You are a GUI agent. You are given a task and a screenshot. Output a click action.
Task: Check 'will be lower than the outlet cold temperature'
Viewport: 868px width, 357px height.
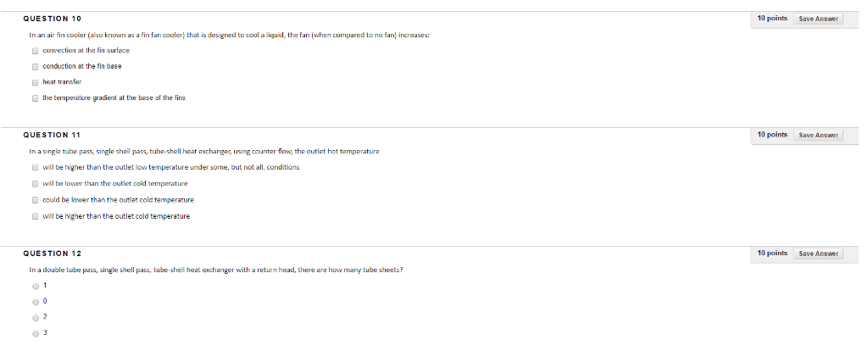[35, 183]
